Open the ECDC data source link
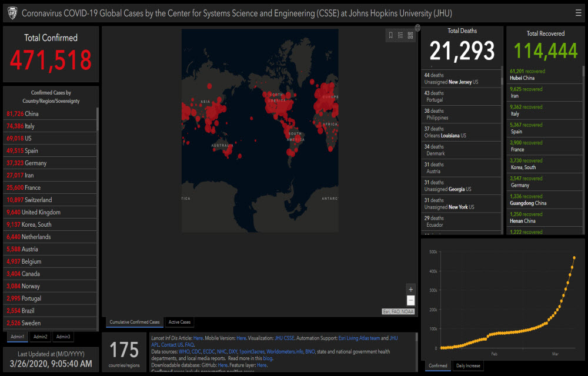Image resolution: width=588 pixels, height=376 pixels. [209, 352]
